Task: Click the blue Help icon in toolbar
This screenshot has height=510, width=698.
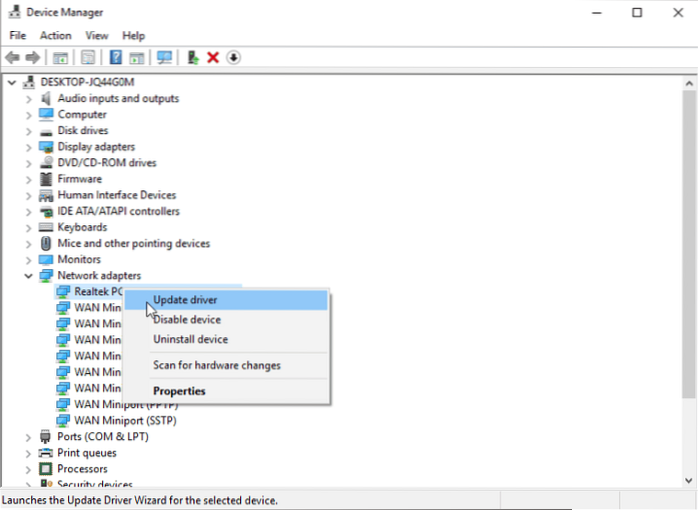Action: tap(116, 58)
